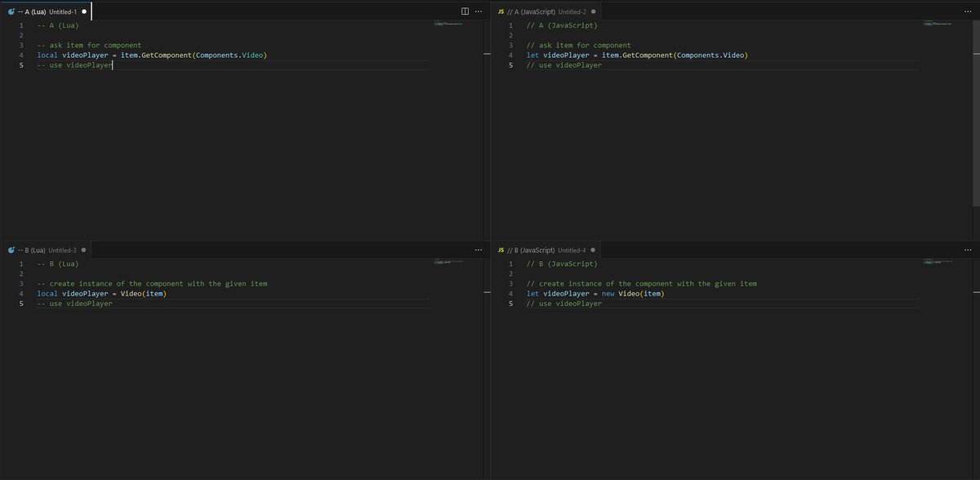The height and width of the screenshot is (480, 980).
Task: Open more actions menu in Untitled-4 group
Action: tap(969, 250)
